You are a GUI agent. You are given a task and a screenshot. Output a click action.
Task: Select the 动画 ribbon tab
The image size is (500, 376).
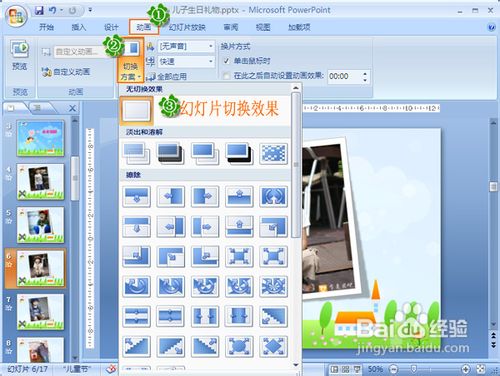(144, 27)
